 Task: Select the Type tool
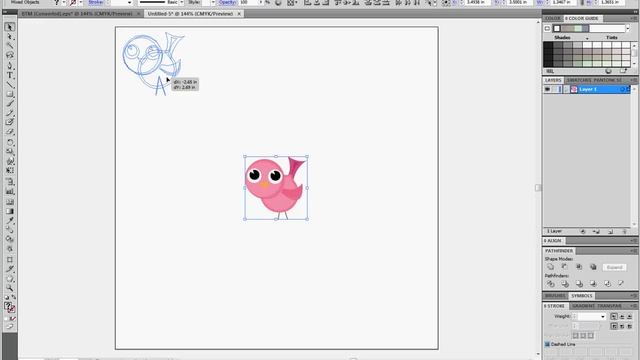(10, 75)
